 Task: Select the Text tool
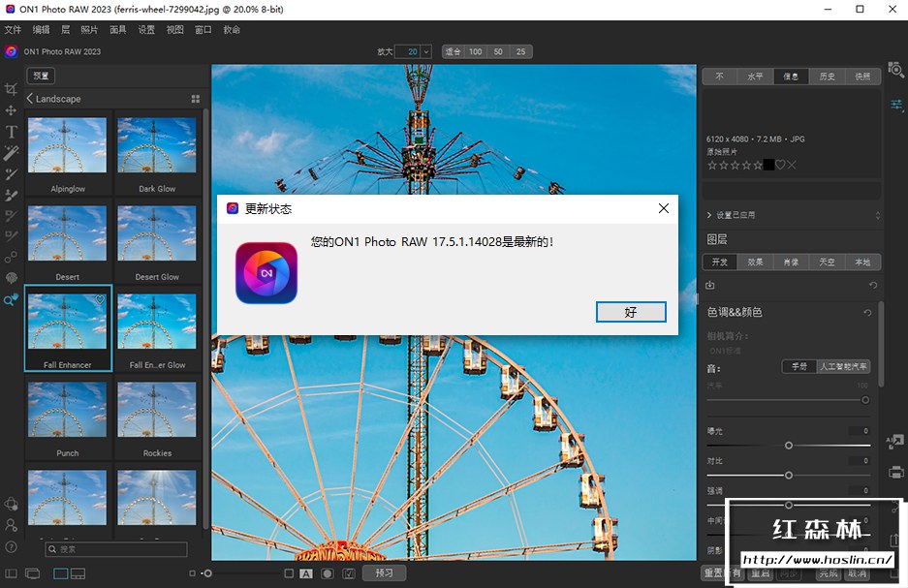(11, 132)
